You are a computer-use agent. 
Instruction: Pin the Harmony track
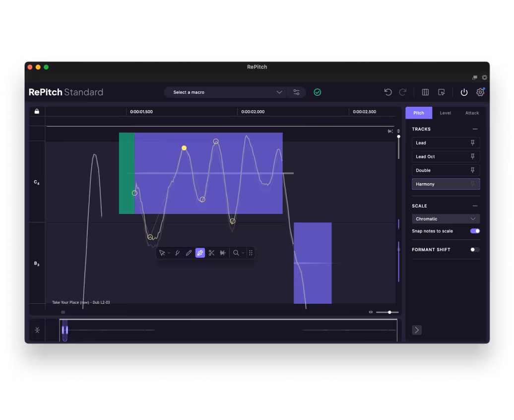[x=473, y=184]
